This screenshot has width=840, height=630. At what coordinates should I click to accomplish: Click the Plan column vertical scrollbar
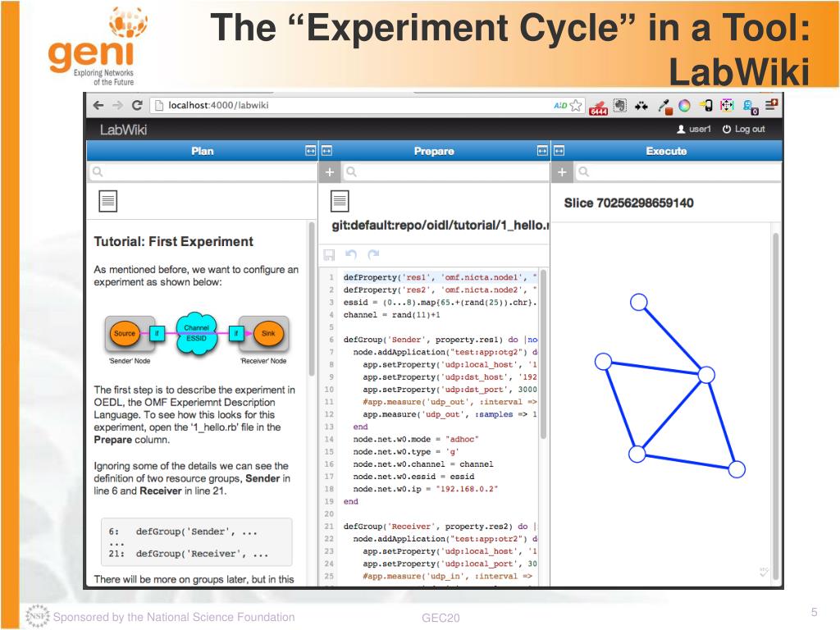pyautogui.click(x=312, y=299)
